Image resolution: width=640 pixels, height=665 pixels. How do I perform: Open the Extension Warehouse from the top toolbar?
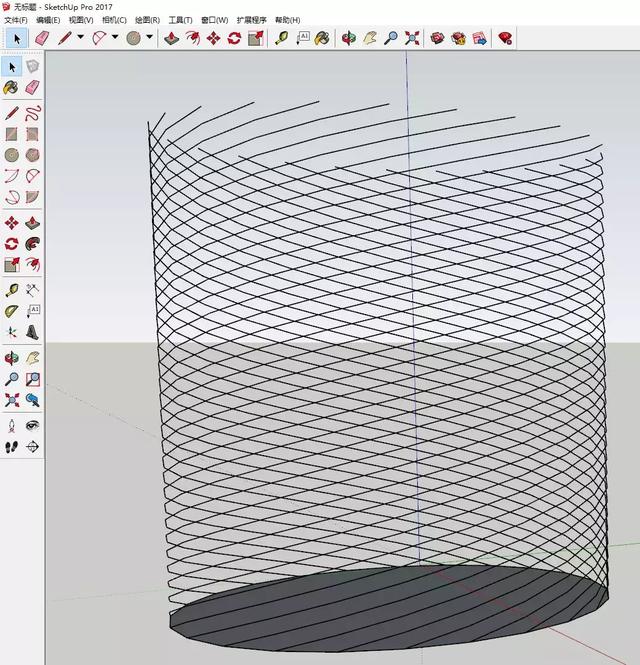coord(458,39)
